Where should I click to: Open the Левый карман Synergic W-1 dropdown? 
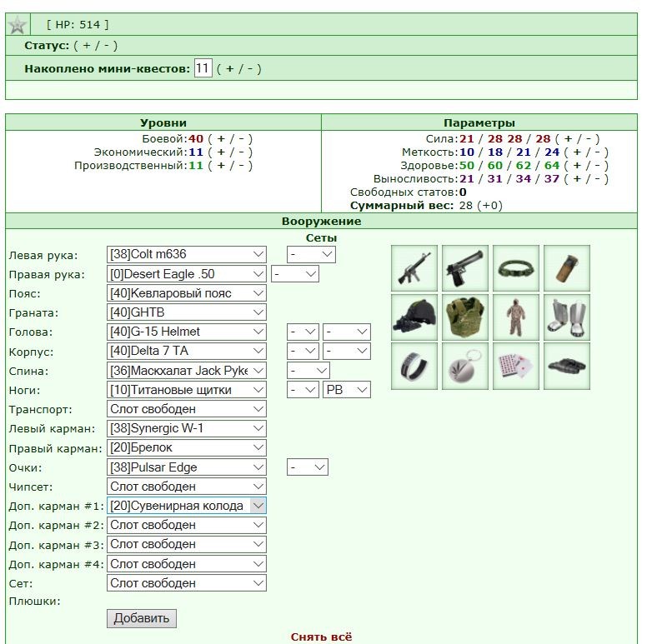pos(187,428)
